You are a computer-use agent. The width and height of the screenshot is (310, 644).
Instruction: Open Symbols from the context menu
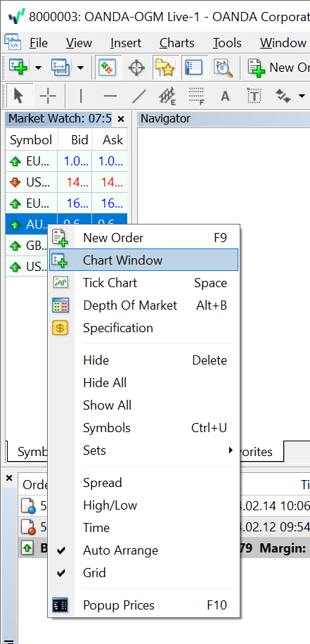(x=143, y=428)
